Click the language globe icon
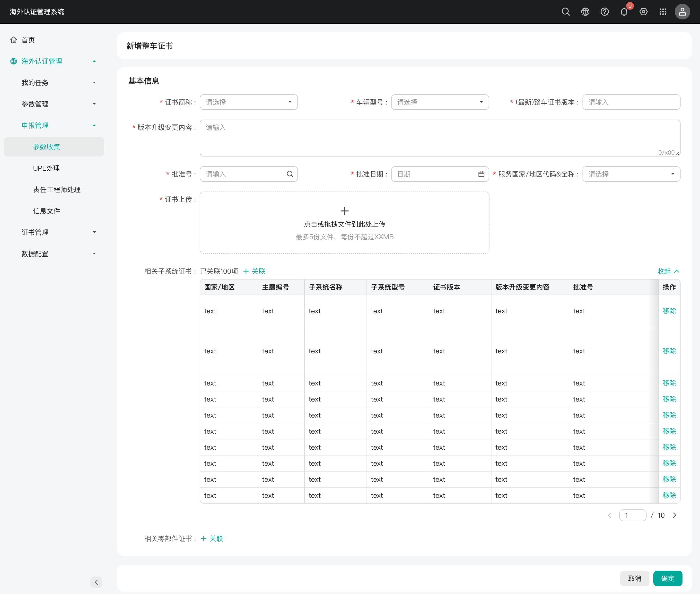The width and height of the screenshot is (700, 594). (x=585, y=12)
